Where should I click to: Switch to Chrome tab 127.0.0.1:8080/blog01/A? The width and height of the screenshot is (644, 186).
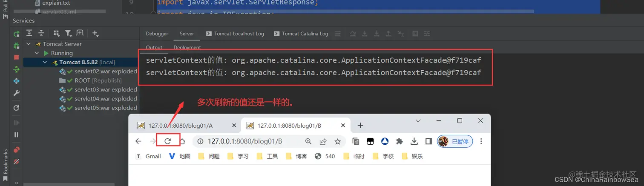pos(180,126)
